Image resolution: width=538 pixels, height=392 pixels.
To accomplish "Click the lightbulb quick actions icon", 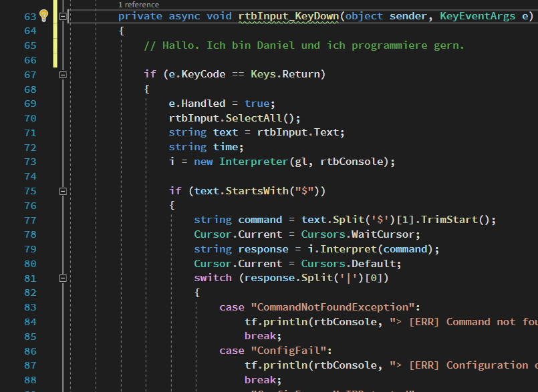I will click(43, 16).
